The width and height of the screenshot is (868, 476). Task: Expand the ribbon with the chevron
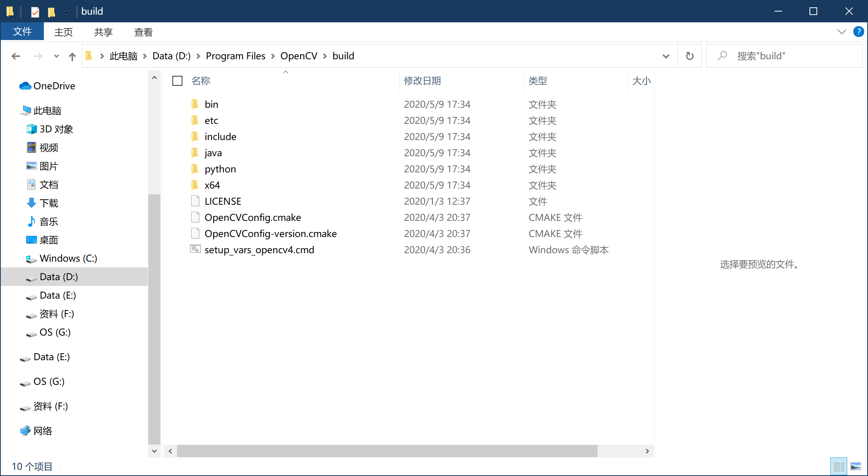841,32
